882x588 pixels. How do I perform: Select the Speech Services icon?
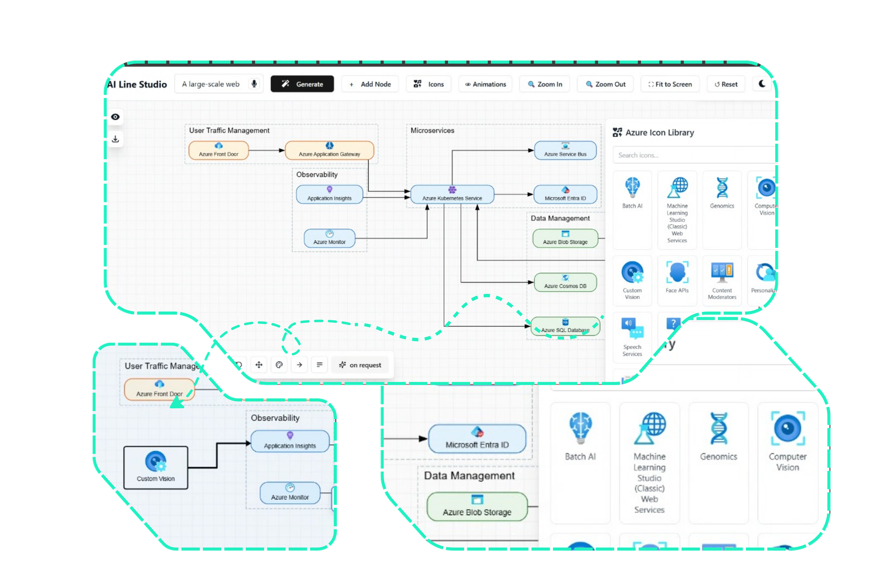click(x=632, y=333)
